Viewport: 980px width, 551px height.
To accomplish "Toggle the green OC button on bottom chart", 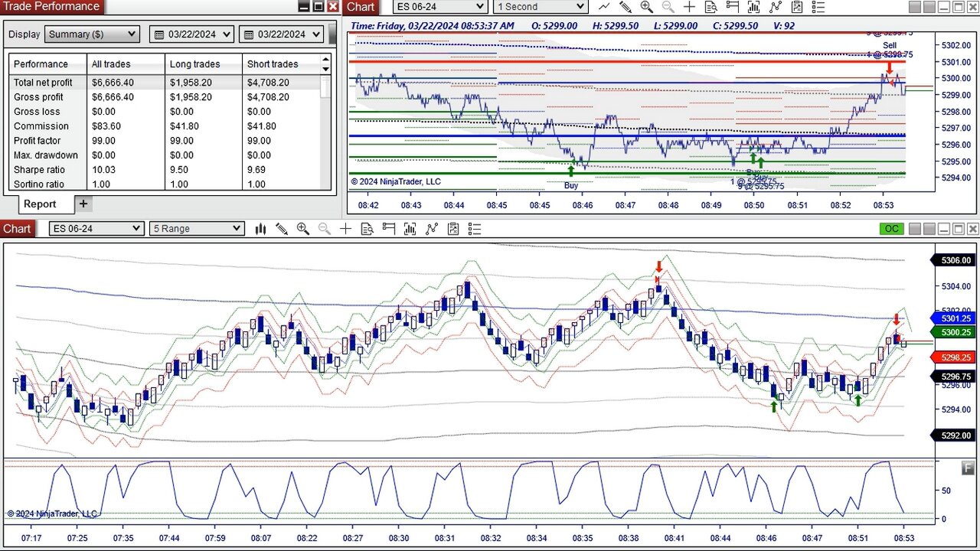I will [x=892, y=229].
